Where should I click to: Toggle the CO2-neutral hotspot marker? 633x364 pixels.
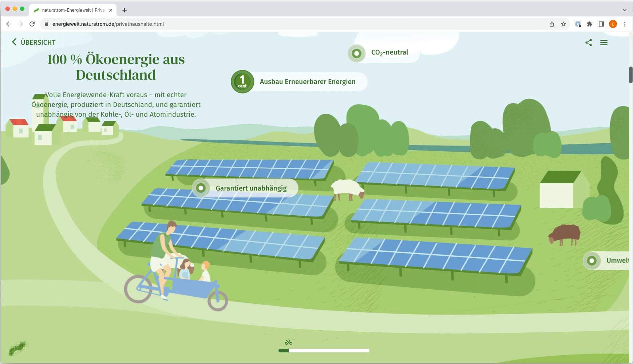pyautogui.click(x=356, y=53)
